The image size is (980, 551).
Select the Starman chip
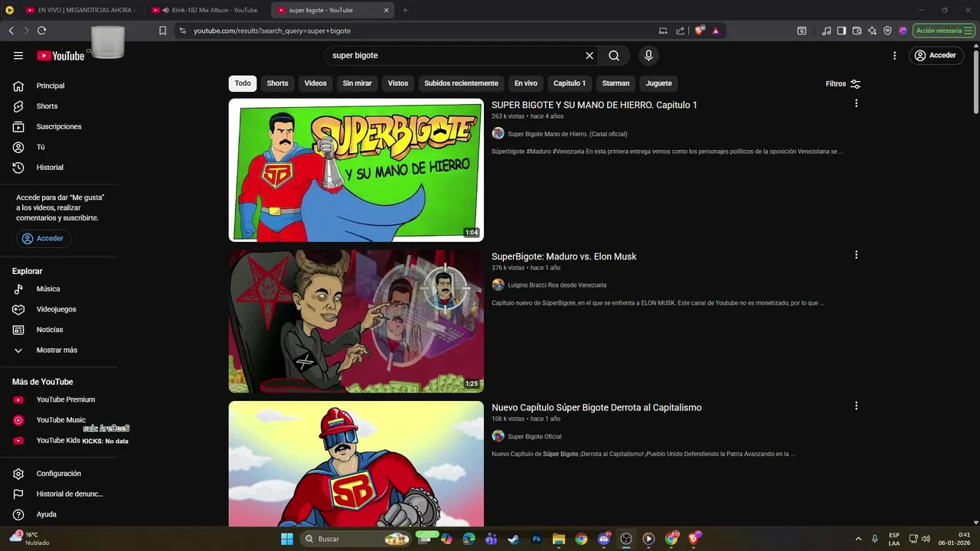tap(616, 83)
